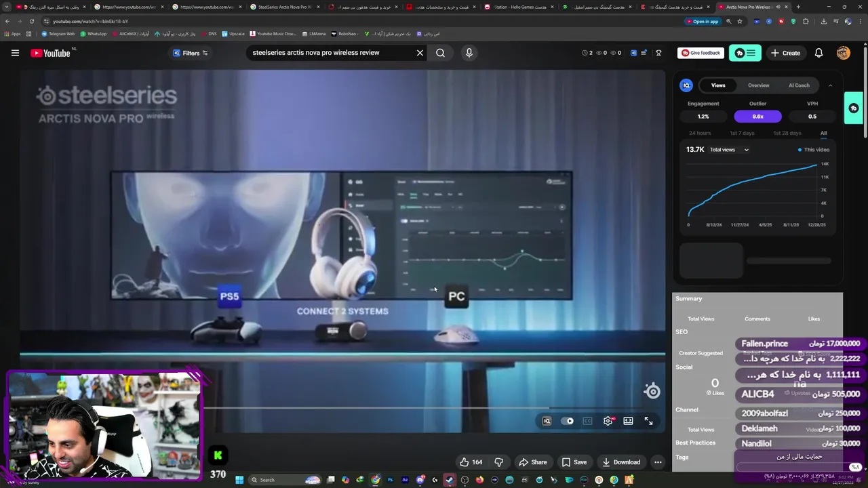Go to YouTube home via logo

(x=51, y=53)
